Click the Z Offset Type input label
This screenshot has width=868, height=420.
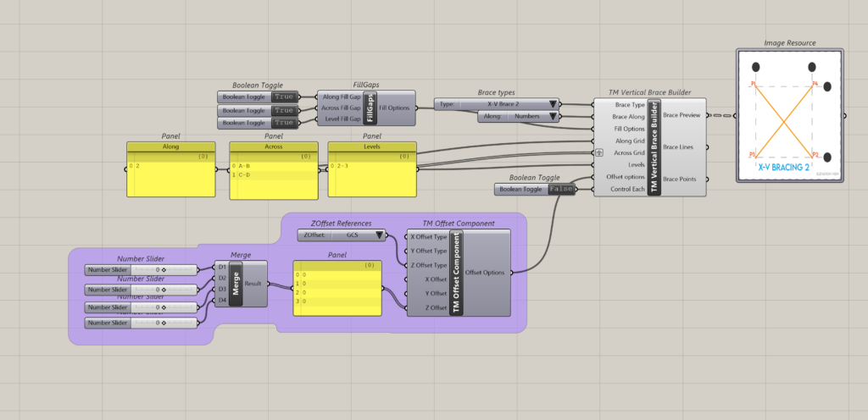[429, 264]
